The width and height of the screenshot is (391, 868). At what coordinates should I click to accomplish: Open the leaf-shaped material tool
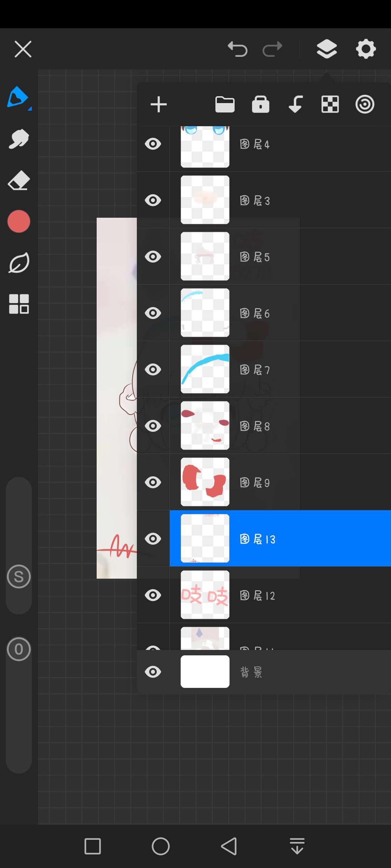pos(18,263)
